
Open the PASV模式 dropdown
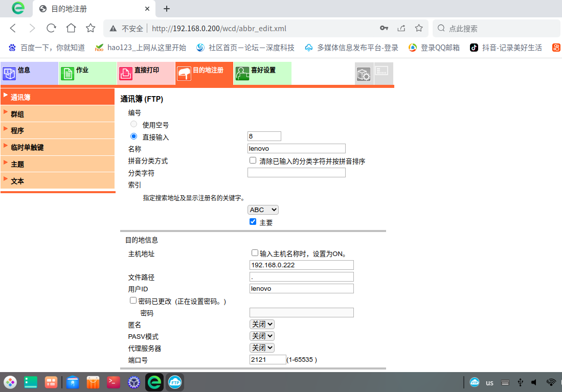coord(262,336)
